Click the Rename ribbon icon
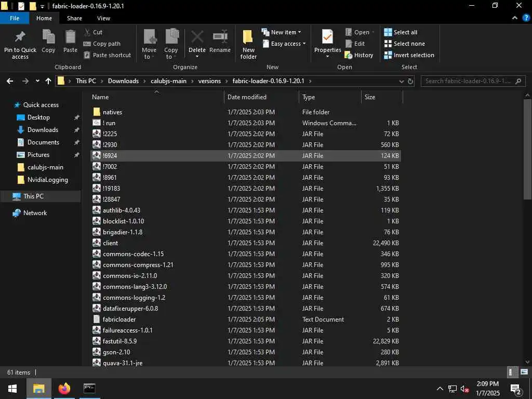 [x=220, y=37]
